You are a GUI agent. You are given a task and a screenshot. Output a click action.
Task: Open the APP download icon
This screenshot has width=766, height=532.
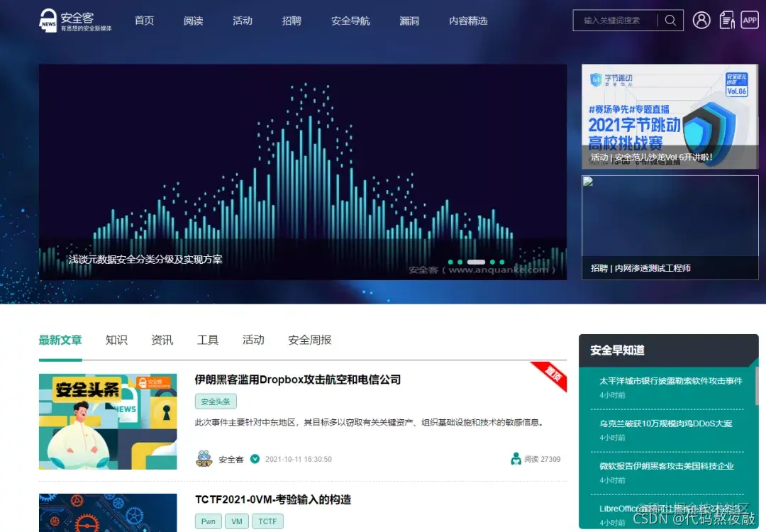[x=750, y=20]
